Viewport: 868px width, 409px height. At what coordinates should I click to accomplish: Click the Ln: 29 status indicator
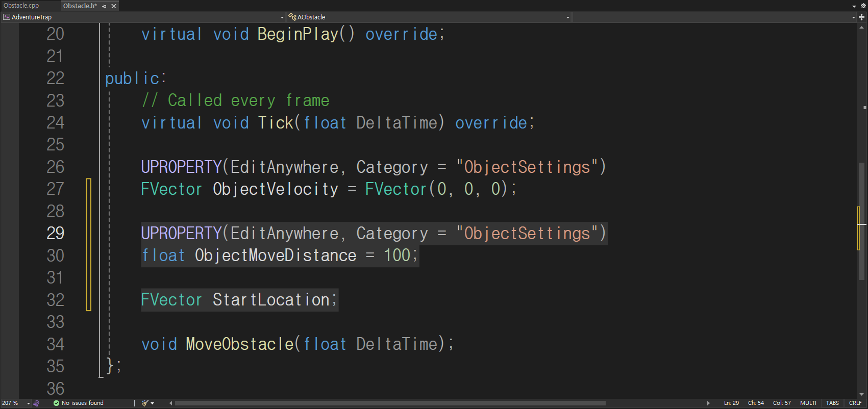(731, 403)
